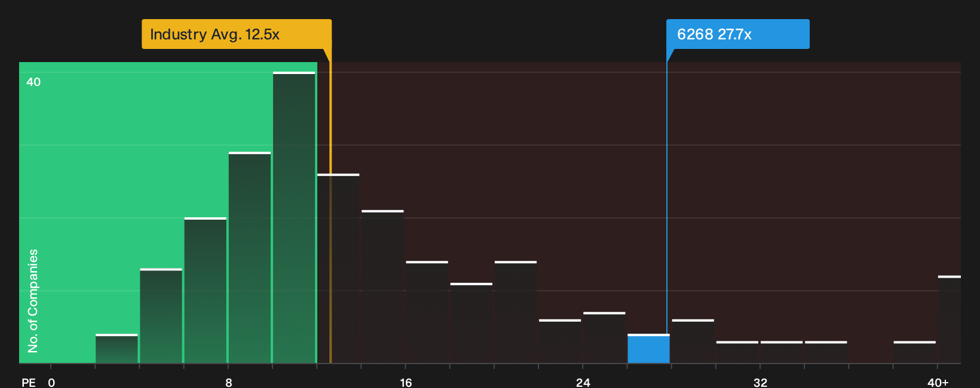Select the first short bar near PE 2
Image resolution: width=980 pixels, height=388 pixels.
(117, 349)
